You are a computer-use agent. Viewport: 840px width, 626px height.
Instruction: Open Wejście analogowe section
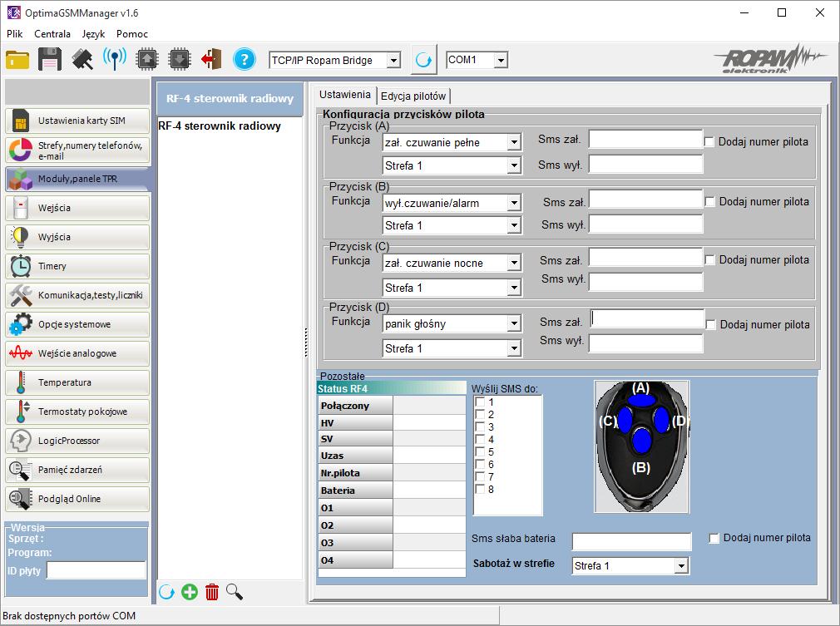point(77,353)
